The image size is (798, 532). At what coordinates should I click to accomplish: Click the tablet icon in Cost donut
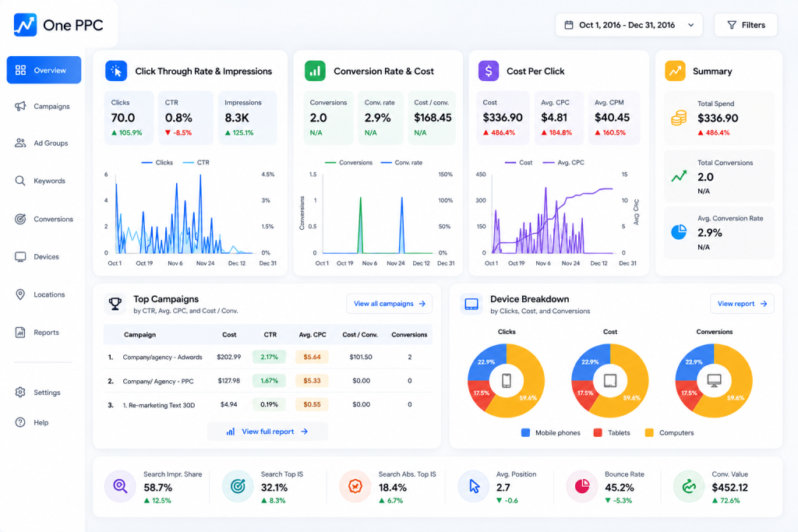[x=610, y=380]
